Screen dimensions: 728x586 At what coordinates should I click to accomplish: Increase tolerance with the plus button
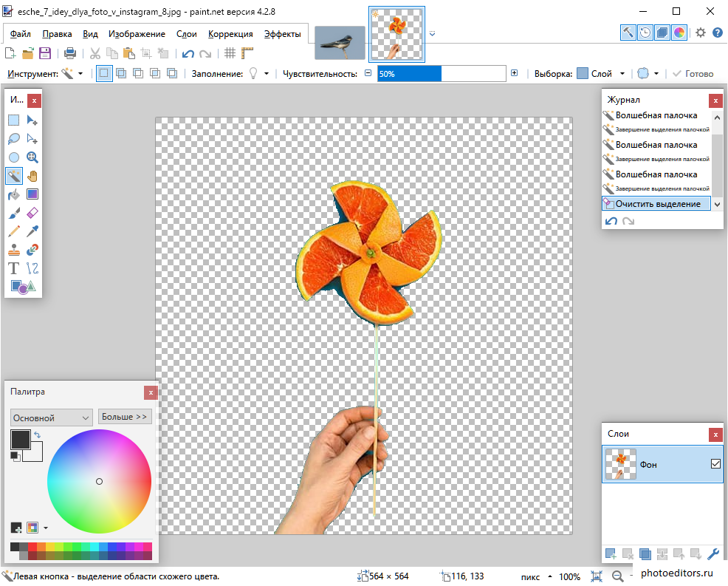pos(514,73)
